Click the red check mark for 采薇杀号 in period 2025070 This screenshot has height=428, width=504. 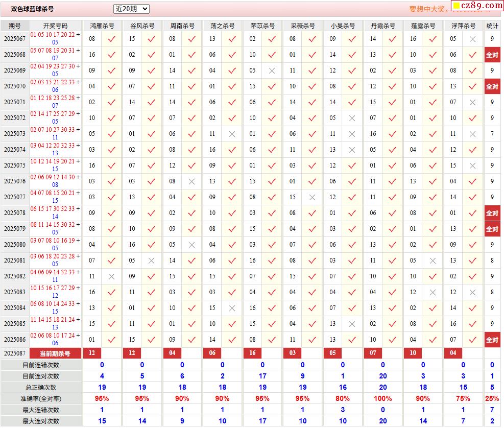coord(312,86)
